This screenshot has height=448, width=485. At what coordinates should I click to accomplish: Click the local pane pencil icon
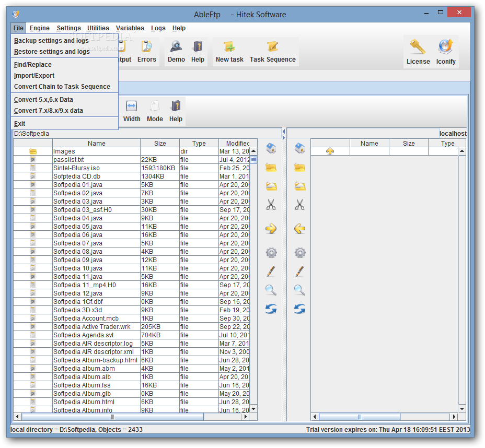tap(271, 272)
